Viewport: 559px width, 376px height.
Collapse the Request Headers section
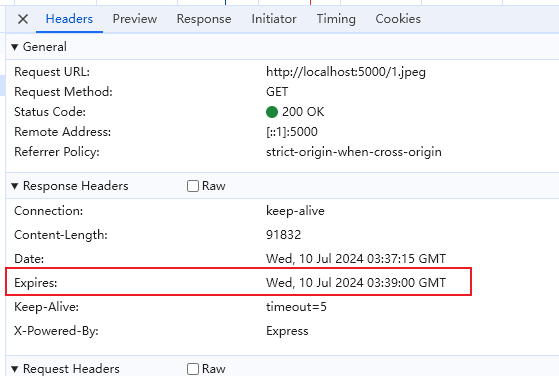(15, 369)
